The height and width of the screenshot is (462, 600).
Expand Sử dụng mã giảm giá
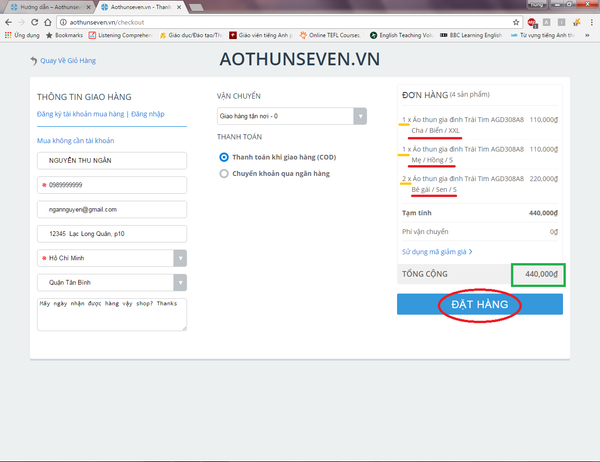tap(437, 251)
